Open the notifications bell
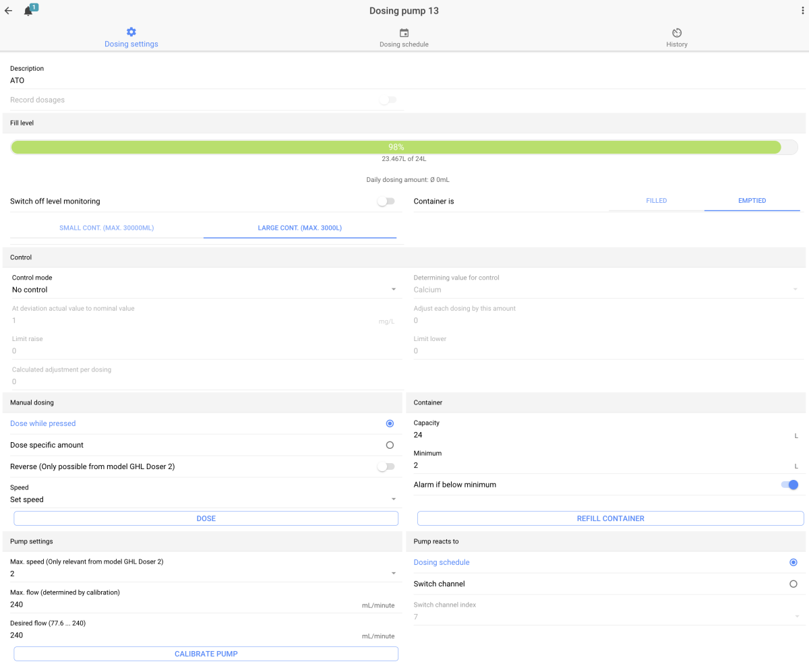 [28, 11]
